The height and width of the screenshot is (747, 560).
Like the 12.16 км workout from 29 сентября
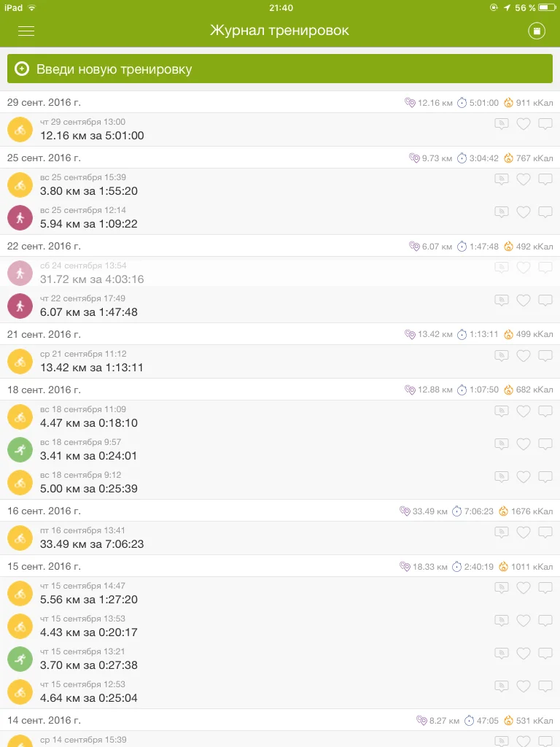[523, 124]
